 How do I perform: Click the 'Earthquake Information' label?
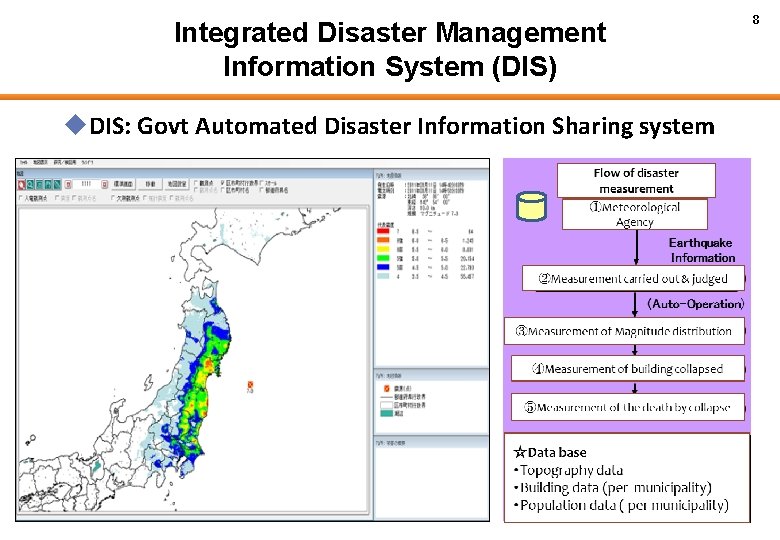tap(701, 250)
